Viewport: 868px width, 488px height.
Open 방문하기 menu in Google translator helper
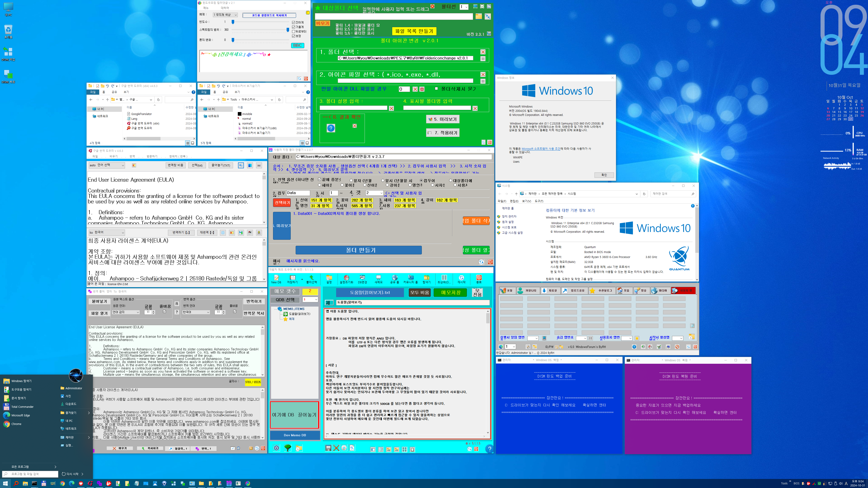(x=152, y=156)
